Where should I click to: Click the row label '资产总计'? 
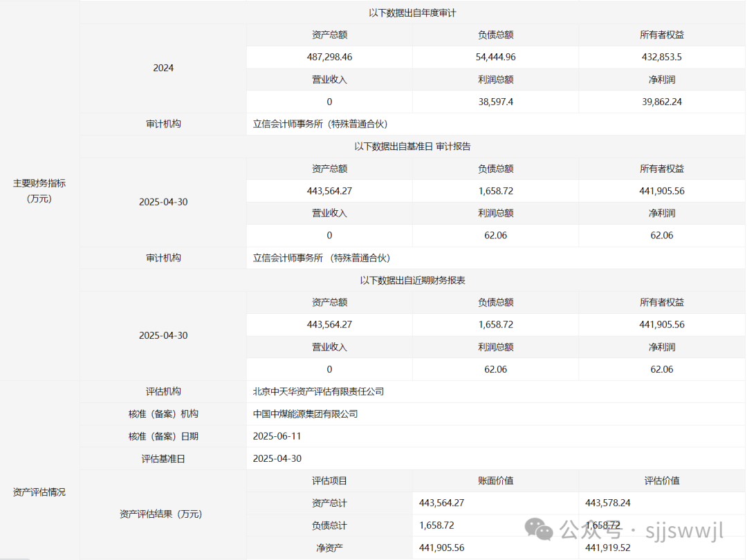click(x=329, y=503)
